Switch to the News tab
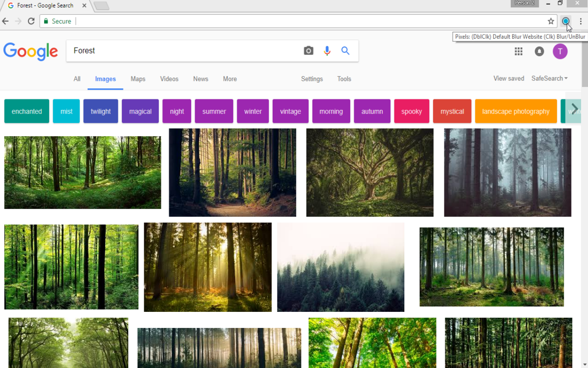 pyautogui.click(x=201, y=79)
